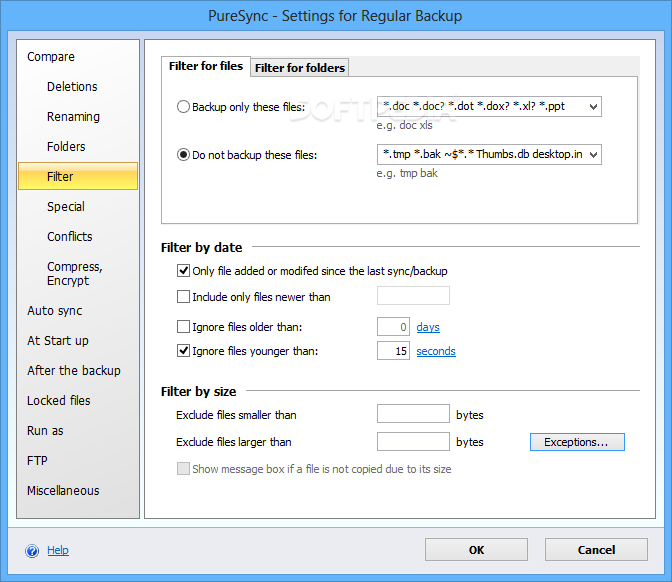Open the Auto sync settings
Image resolution: width=672 pixels, height=582 pixels.
[54, 311]
